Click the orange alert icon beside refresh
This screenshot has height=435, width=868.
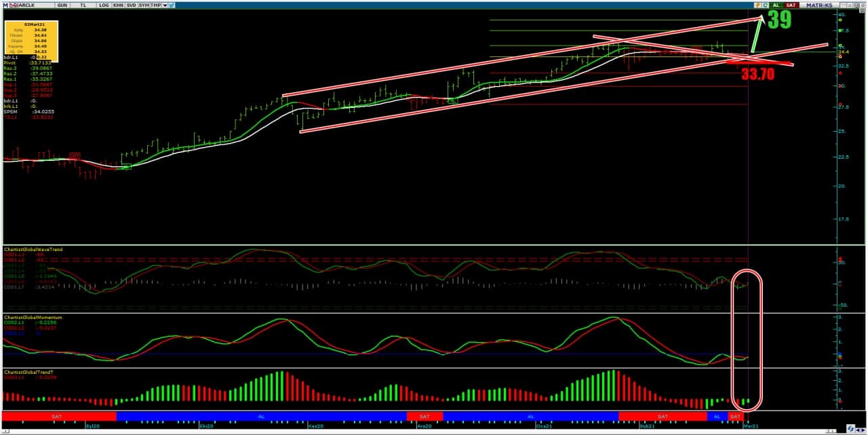pyautogui.click(x=759, y=5)
